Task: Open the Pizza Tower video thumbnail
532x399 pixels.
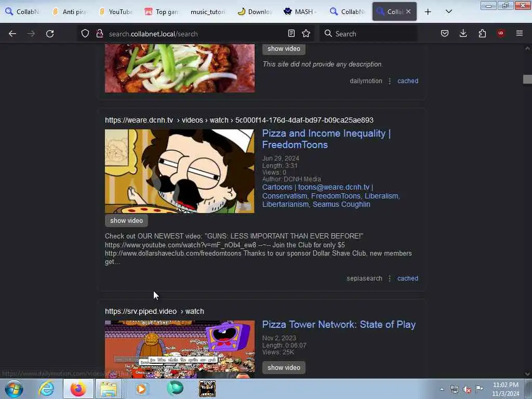Action: [179, 349]
